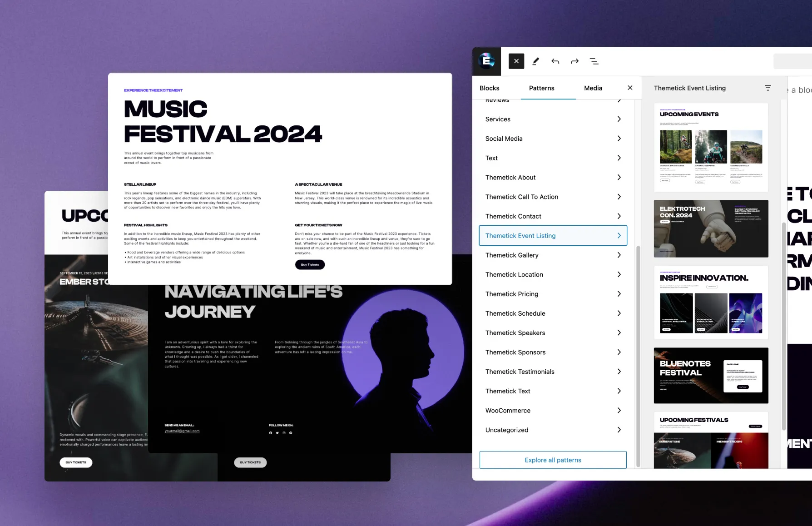Click the Undo arrow icon
The width and height of the screenshot is (812, 526).
555,61
